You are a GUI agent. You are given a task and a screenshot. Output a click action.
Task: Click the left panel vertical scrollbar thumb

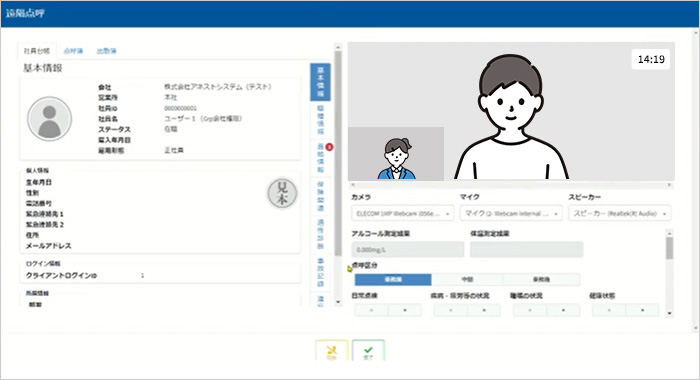click(x=338, y=154)
